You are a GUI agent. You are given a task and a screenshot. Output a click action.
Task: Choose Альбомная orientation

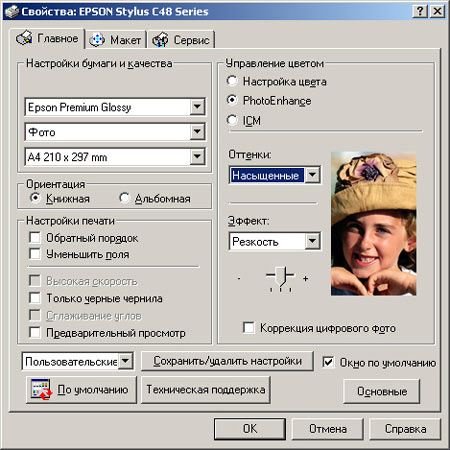pos(124,198)
